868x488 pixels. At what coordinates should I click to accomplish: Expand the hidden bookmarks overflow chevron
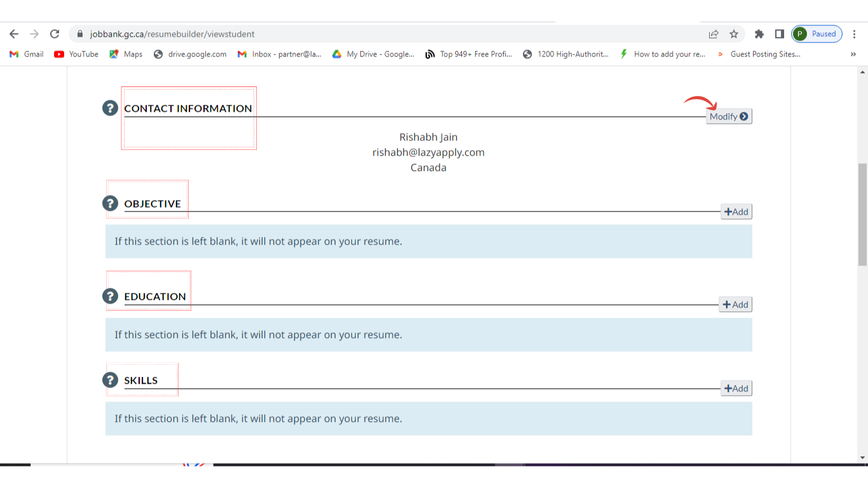[x=853, y=55]
